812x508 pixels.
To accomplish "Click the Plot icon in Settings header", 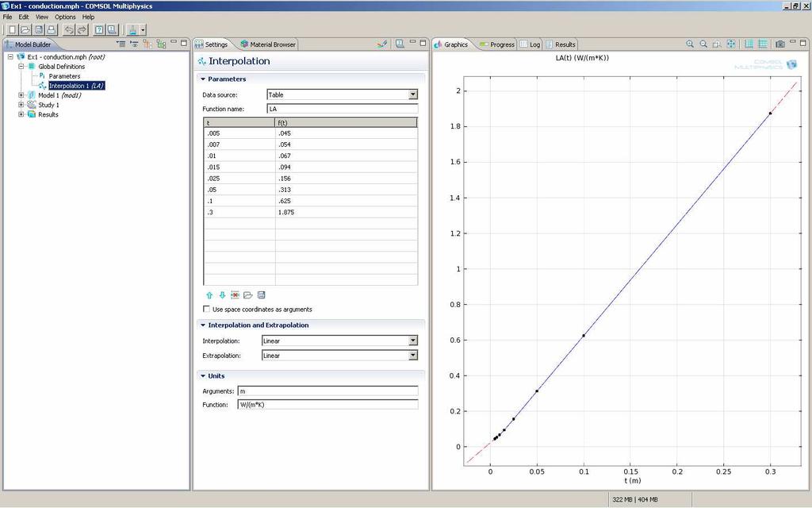I will coord(382,44).
